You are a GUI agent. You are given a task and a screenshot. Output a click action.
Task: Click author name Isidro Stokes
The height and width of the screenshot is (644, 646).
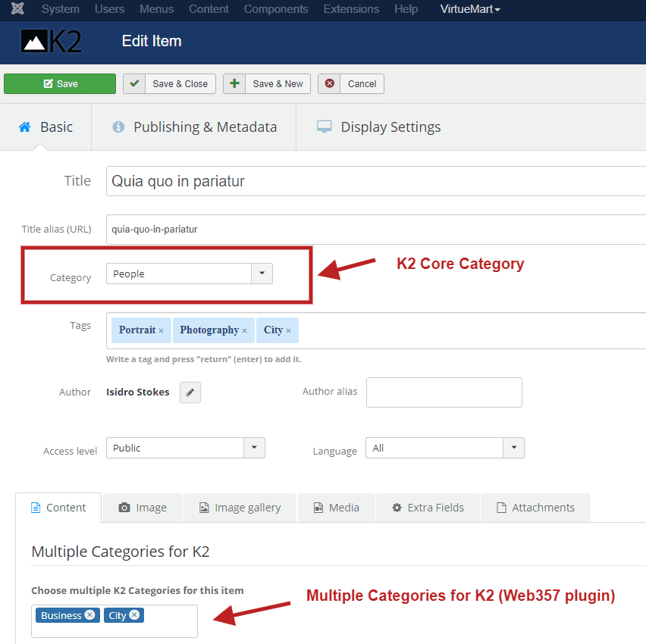137,392
